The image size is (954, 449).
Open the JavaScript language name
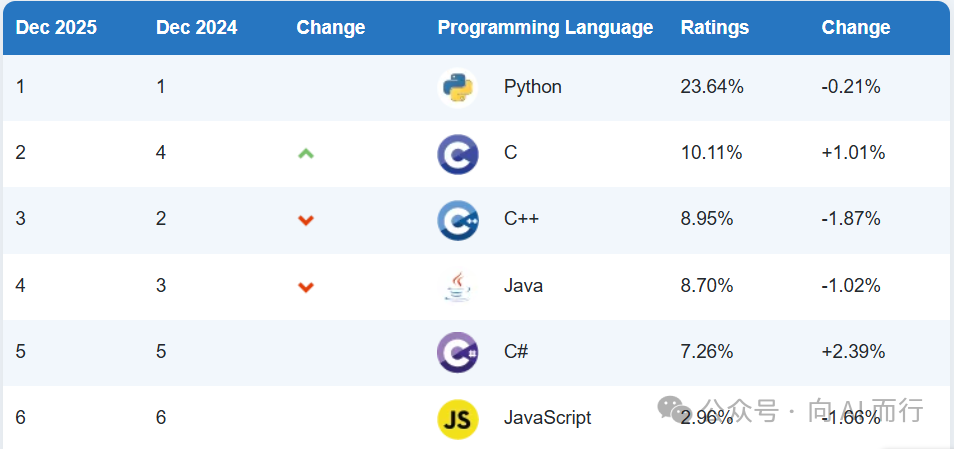tap(547, 418)
